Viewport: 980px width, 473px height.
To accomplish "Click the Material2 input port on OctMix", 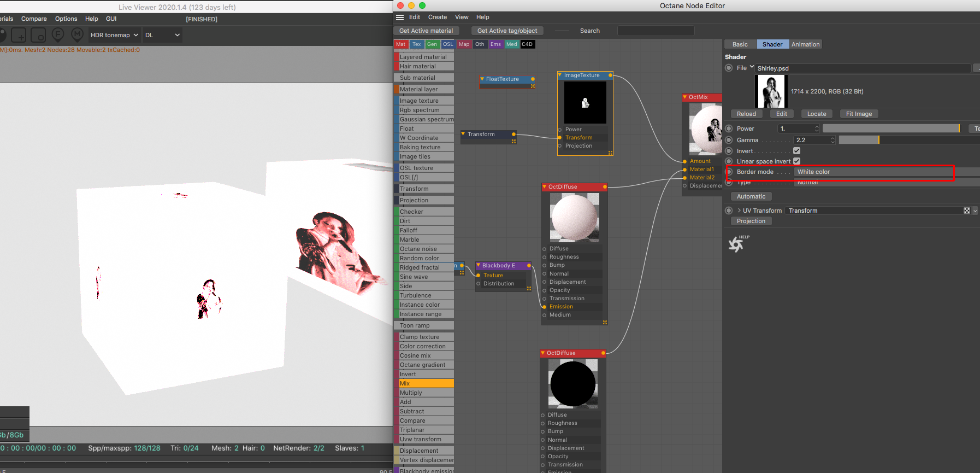I will click(x=684, y=178).
